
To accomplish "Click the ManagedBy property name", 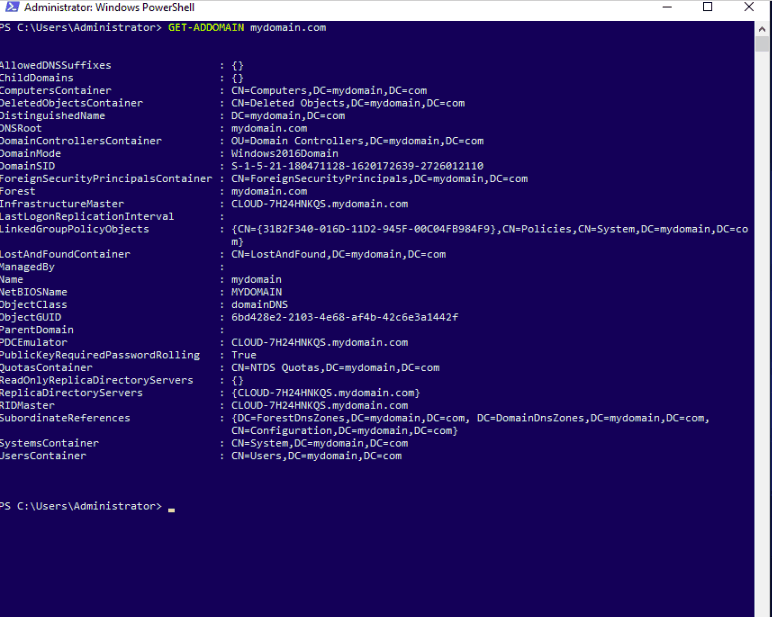I will [x=28, y=267].
